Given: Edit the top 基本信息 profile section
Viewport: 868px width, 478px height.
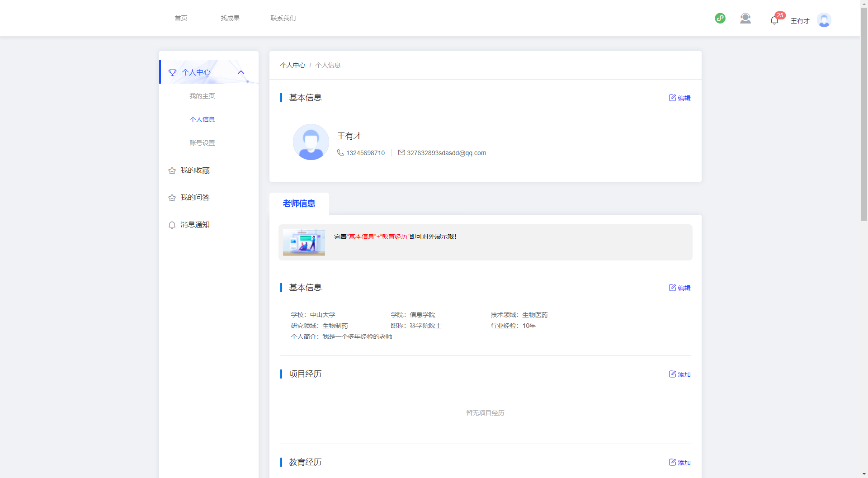Looking at the screenshot, I should [679, 98].
